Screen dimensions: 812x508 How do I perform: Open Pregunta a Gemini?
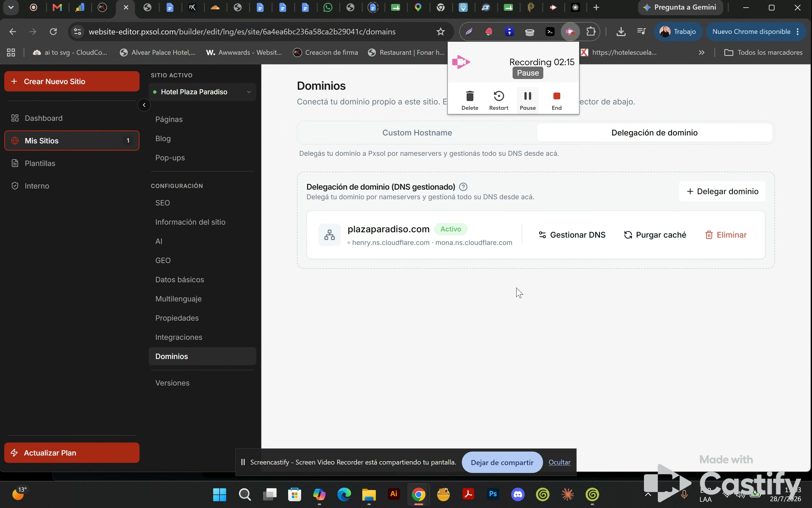click(x=680, y=7)
